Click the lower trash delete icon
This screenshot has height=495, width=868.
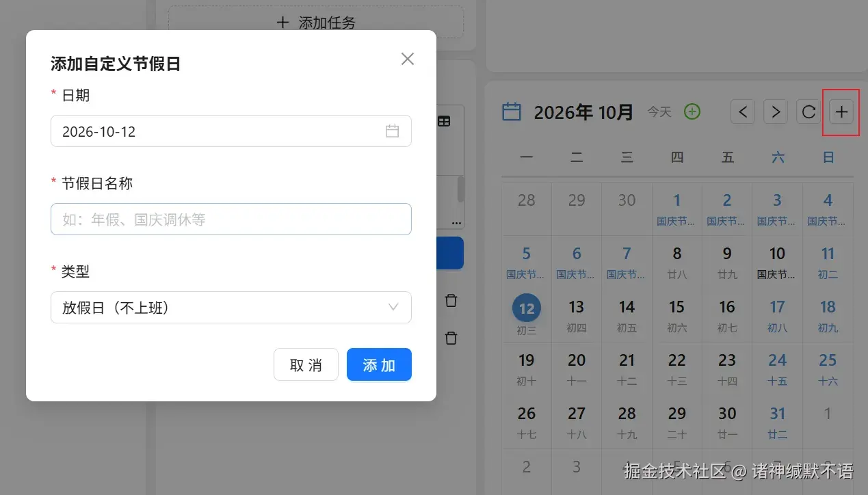tap(451, 338)
